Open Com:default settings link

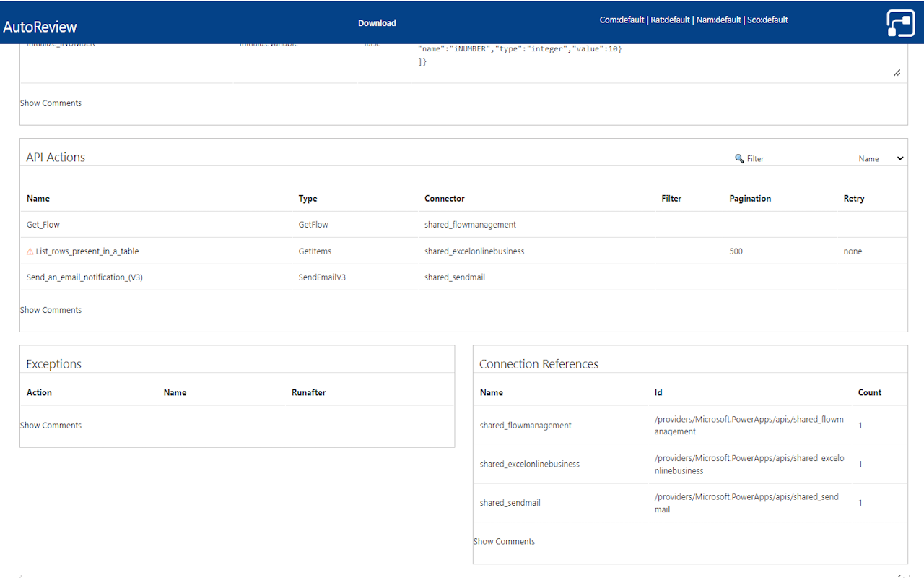tap(622, 20)
